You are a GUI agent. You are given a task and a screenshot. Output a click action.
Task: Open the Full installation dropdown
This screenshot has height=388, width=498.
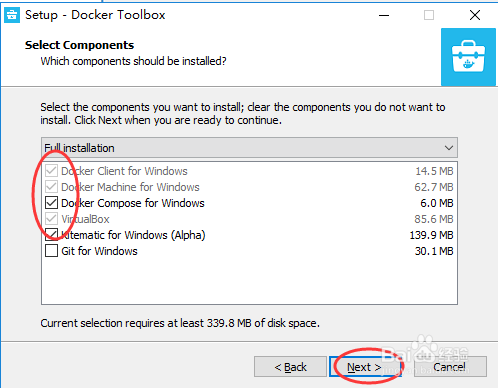[x=249, y=148]
